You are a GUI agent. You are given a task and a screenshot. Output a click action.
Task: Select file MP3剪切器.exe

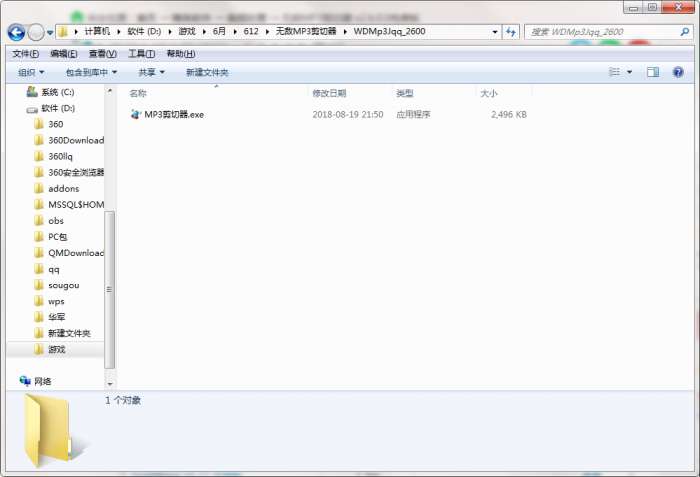(174, 114)
